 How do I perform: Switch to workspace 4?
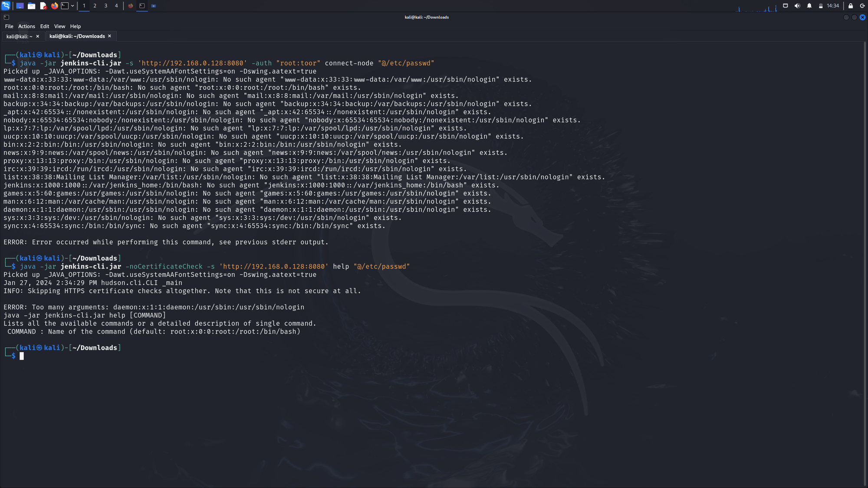(x=116, y=6)
